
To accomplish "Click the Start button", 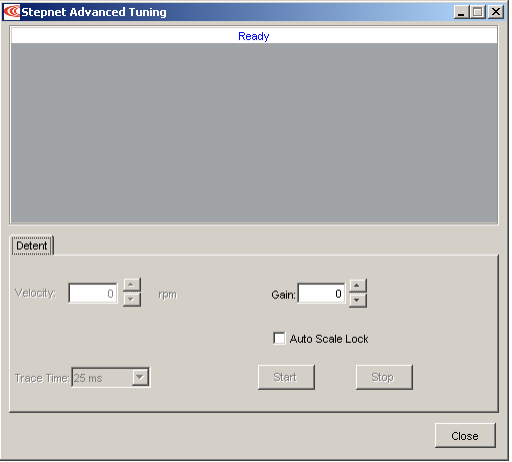I will [x=286, y=377].
